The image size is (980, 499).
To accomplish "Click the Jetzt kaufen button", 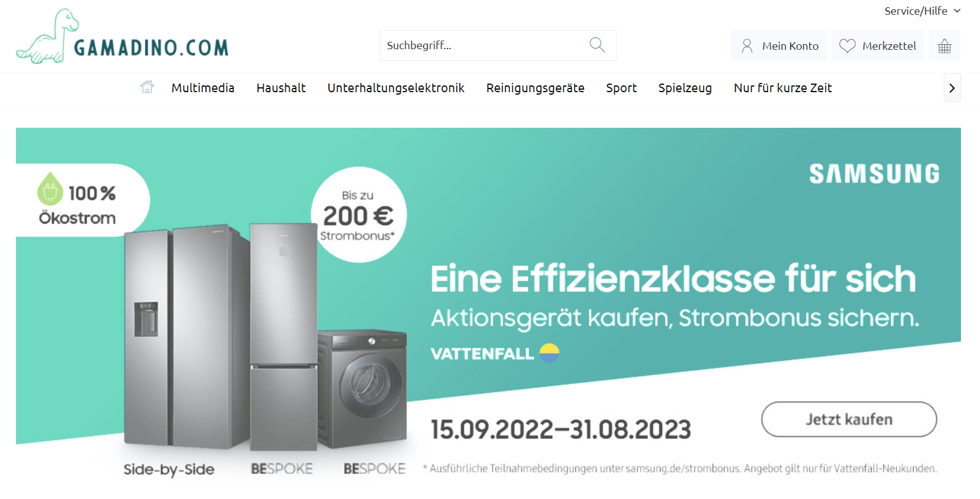I will (x=849, y=419).
